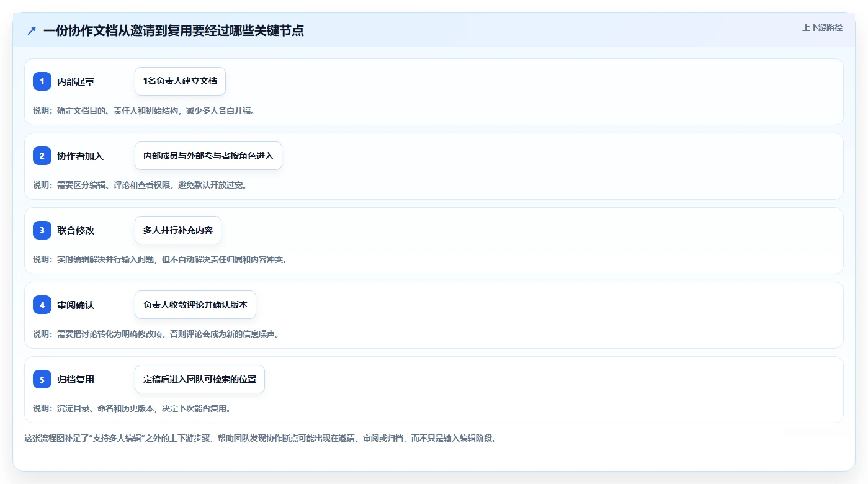Select the step 2 number badge
The width and height of the screenshot is (868, 484).
click(42, 156)
